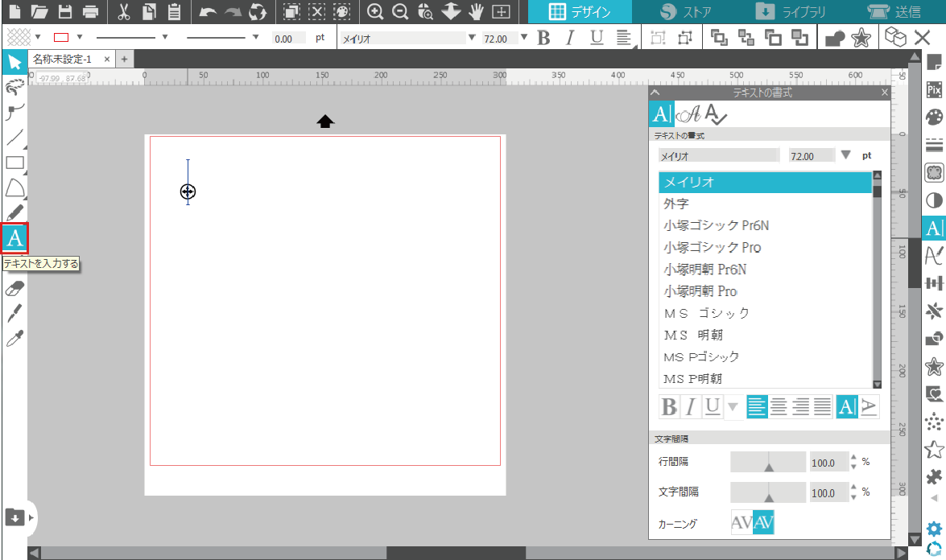Screen dimensions: 946x560
Task: Select the Text tool in left toolbar
Action: (x=14, y=239)
